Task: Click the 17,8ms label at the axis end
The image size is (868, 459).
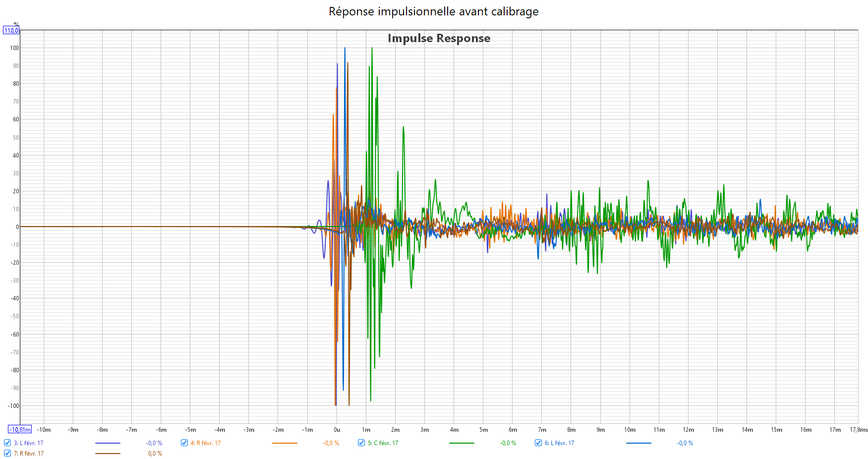Action: coord(858,430)
